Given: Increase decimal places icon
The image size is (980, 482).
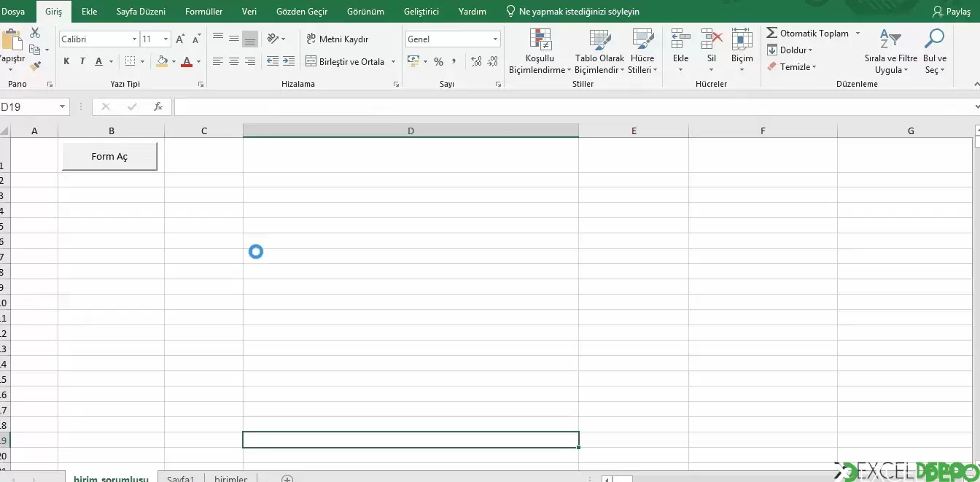Looking at the screenshot, I should pyautogui.click(x=477, y=61).
